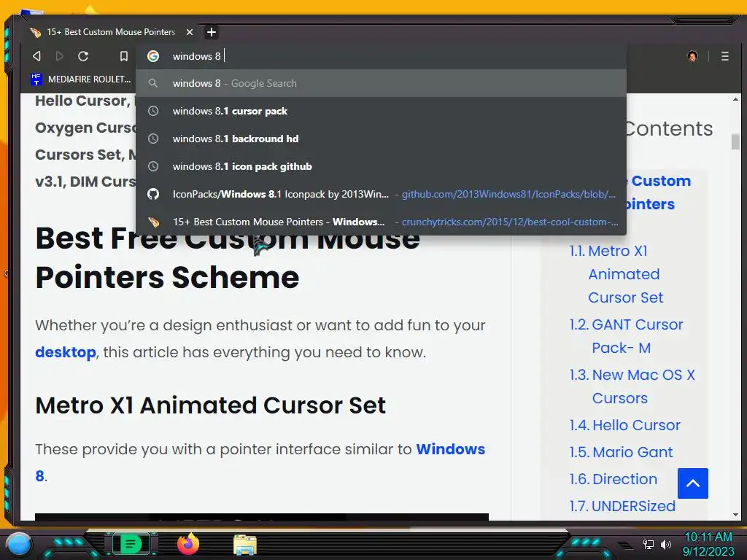Open IconPacks/Windows 8.1 Iconpack GitHub suggestion

coord(381,194)
